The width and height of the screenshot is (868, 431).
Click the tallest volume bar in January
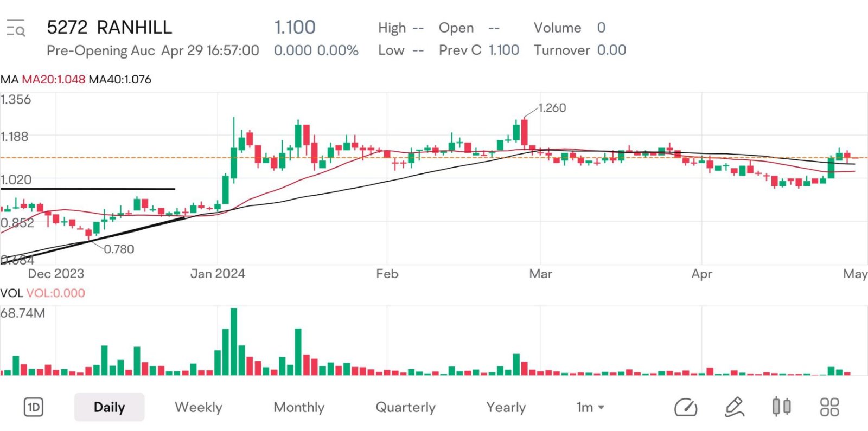click(x=234, y=342)
